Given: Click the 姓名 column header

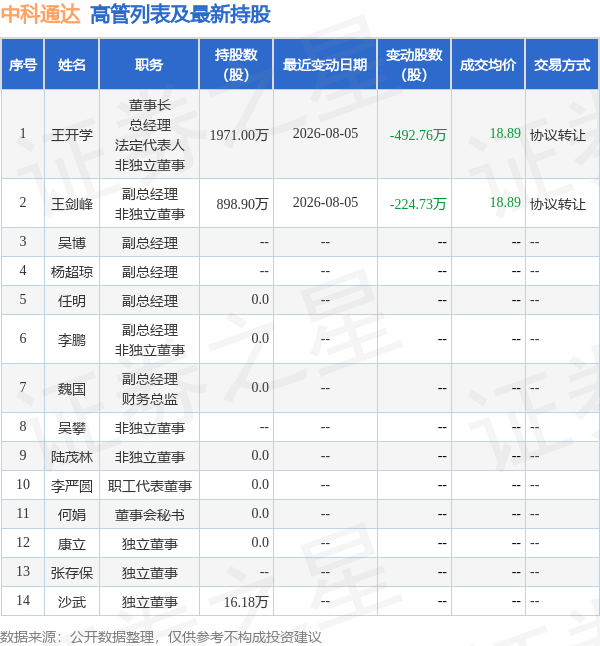Looking at the screenshot, I should coord(72,65).
